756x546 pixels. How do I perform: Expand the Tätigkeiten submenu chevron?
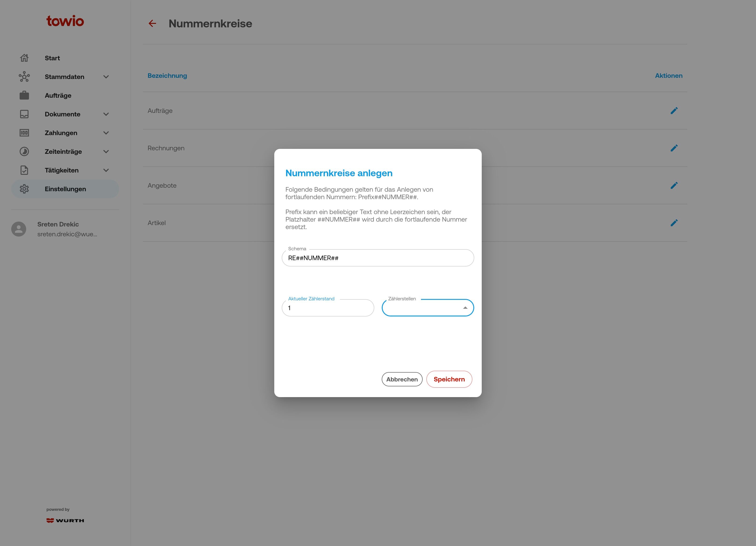106,170
